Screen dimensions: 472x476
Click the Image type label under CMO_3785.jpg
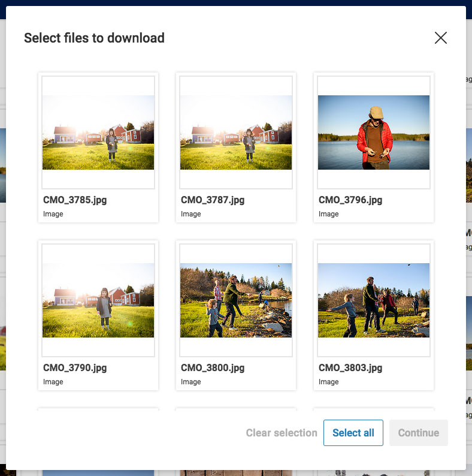(x=53, y=214)
